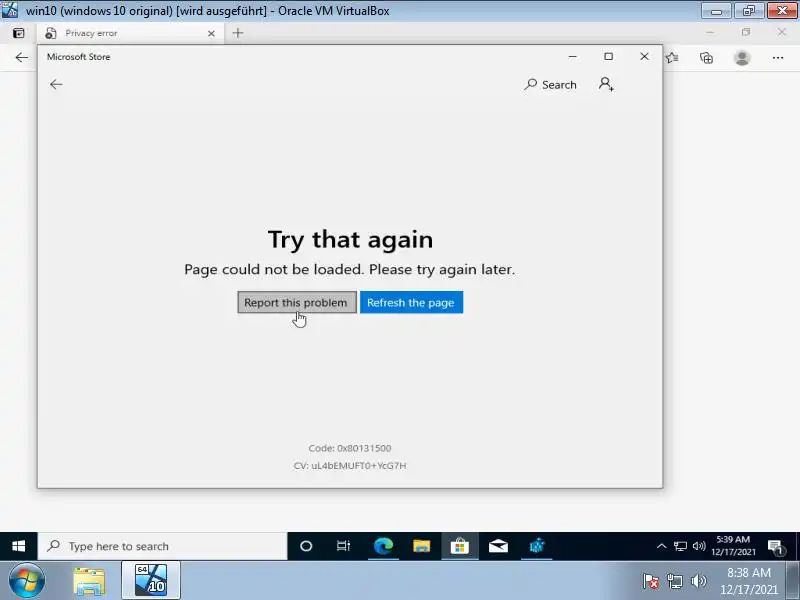Open Edge tab actions menu icon
This screenshot has height=600, width=800.
tap(18, 33)
